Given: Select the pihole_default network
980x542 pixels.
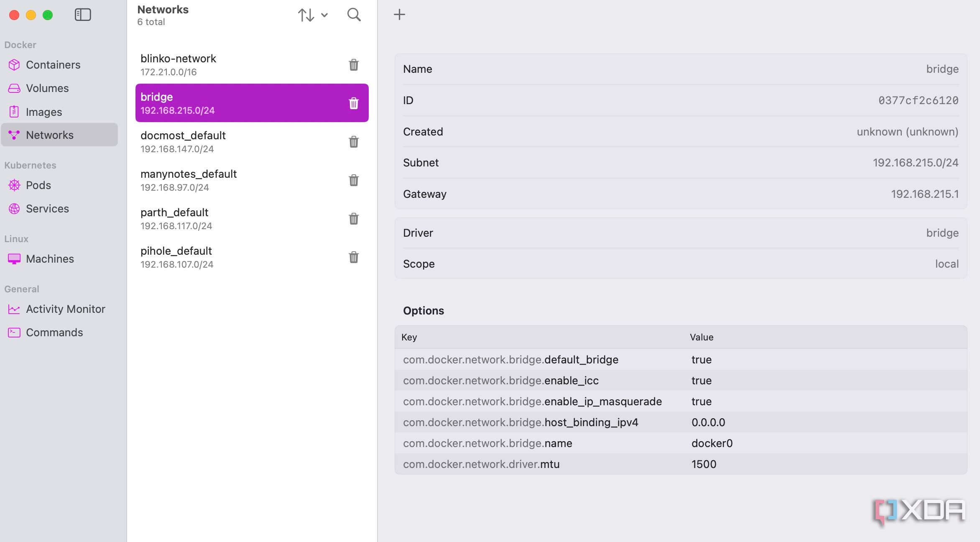Looking at the screenshot, I should [252, 257].
